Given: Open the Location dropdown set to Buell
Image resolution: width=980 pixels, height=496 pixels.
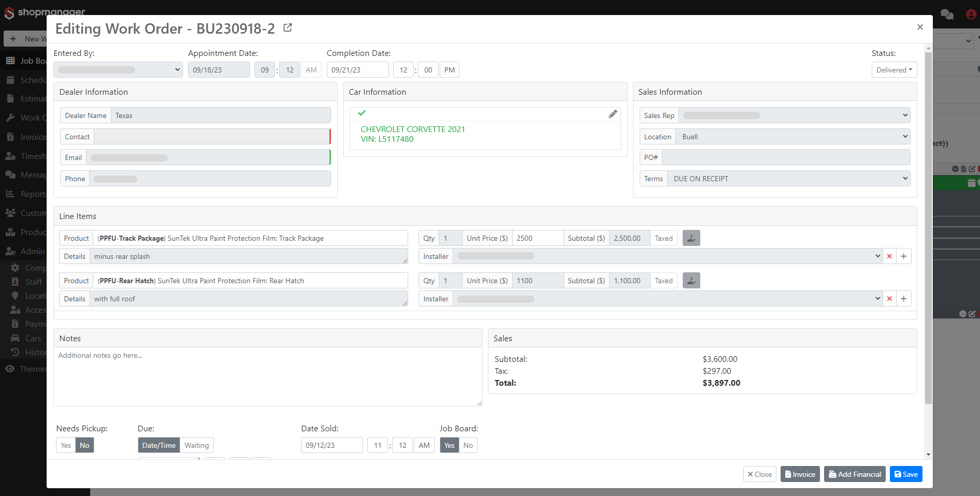Looking at the screenshot, I should tap(792, 136).
